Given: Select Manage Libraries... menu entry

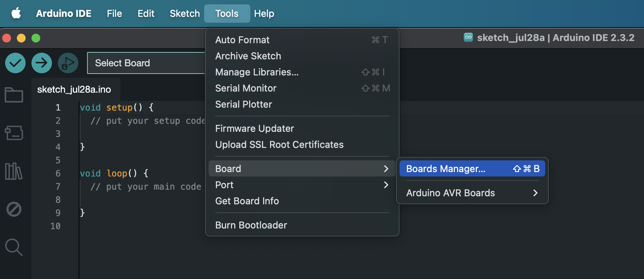Looking at the screenshot, I should [302, 72].
